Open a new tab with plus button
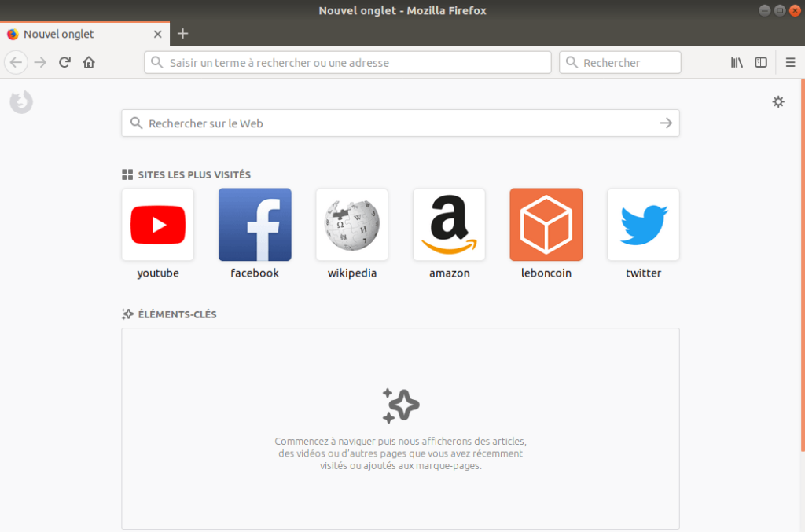 tap(182, 34)
